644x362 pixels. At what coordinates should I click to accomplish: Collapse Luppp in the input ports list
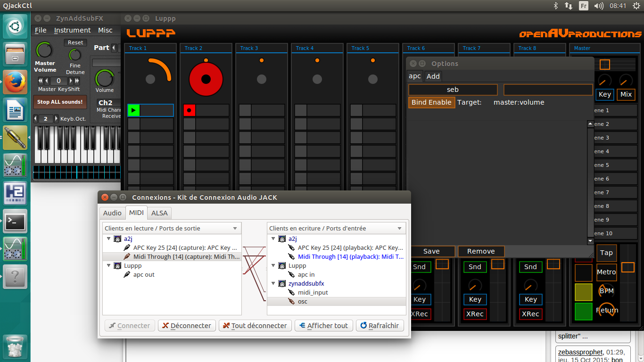[274, 265]
